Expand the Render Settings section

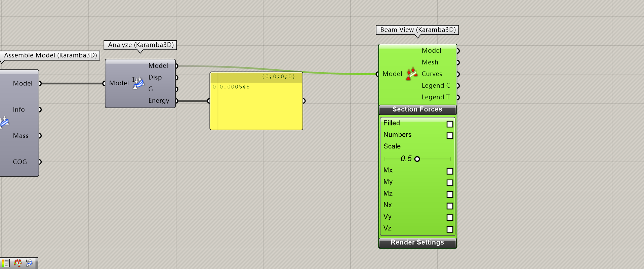click(417, 242)
